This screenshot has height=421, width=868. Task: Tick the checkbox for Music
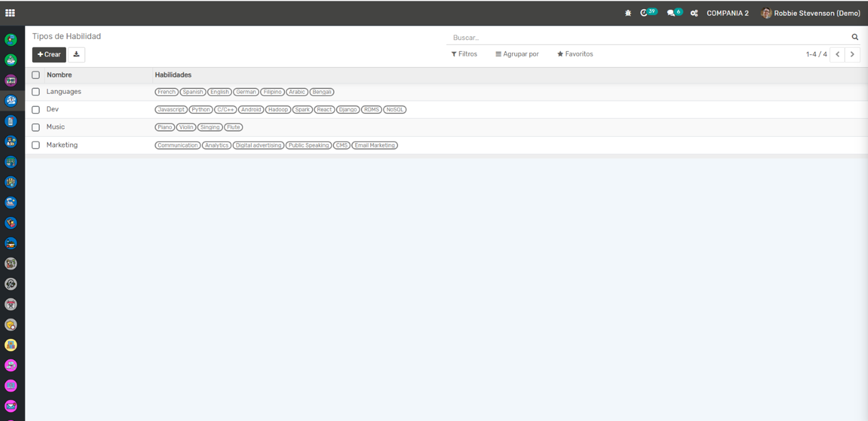[35, 128]
